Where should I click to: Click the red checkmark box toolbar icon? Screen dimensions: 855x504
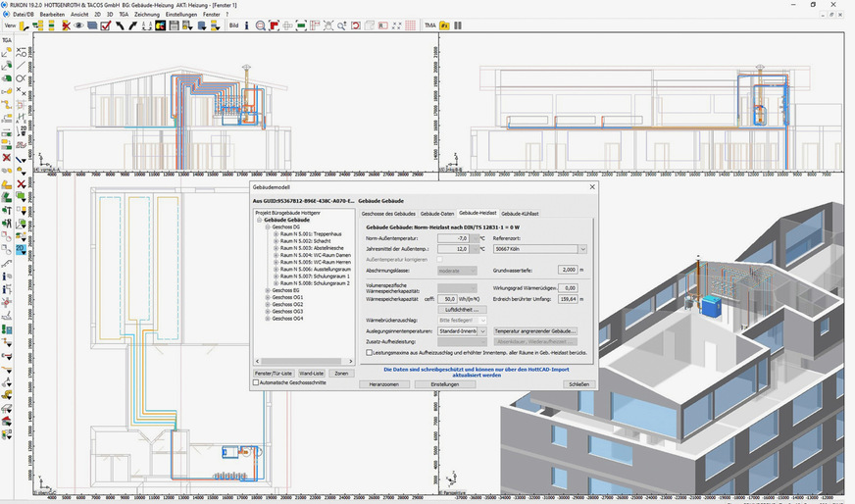tap(106, 25)
